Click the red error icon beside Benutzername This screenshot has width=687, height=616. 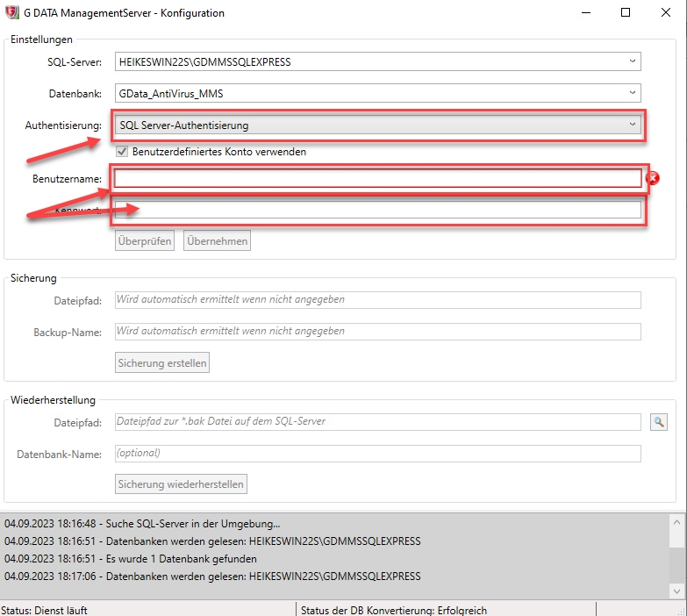coord(653,178)
